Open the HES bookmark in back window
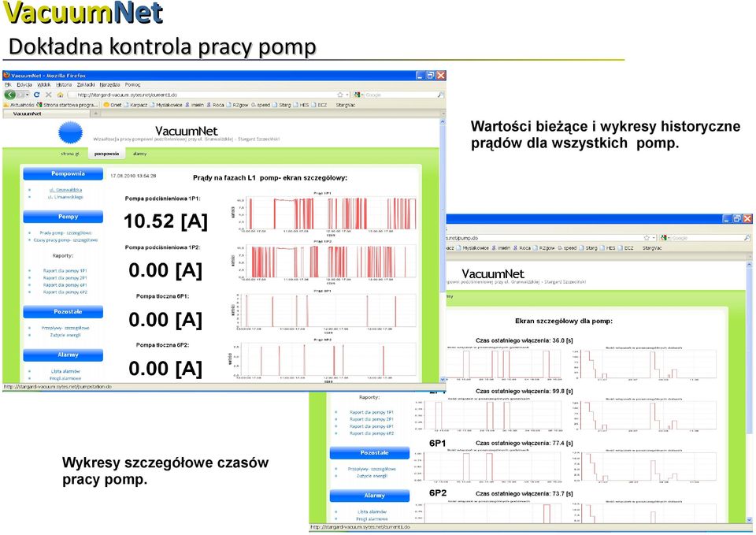This screenshot has height=535, width=756. (608, 247)
